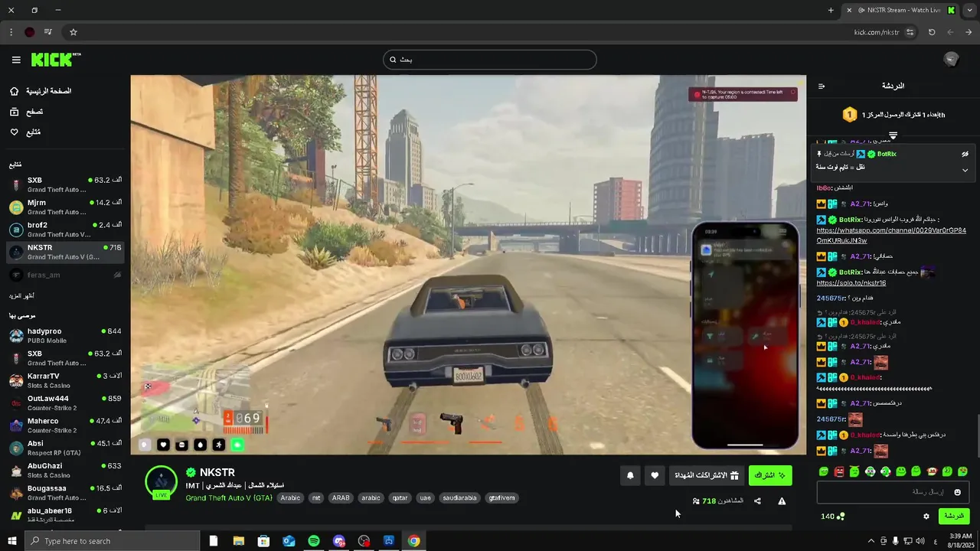Collapse the chat panel with arrow icon
980x551 pixels.
click(x=822, y=86)
